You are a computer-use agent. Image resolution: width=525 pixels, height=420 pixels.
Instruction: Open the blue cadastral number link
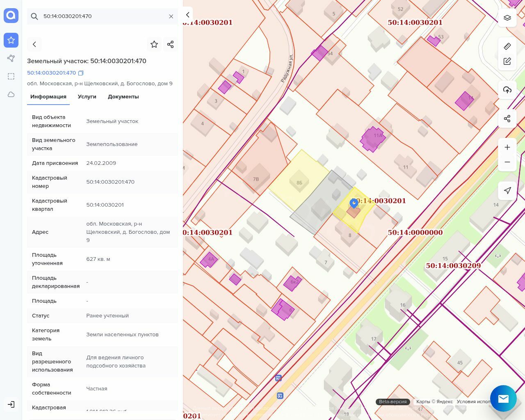tap(51, 73)
